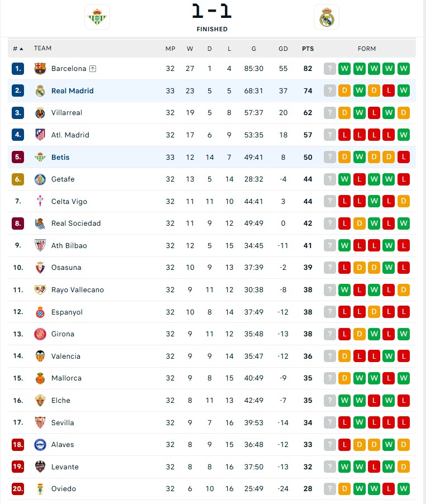Click the Real Betis logo in the match header
Image resolution: width=426 pixels, height=504 pixels.
(x=97, y=17)
